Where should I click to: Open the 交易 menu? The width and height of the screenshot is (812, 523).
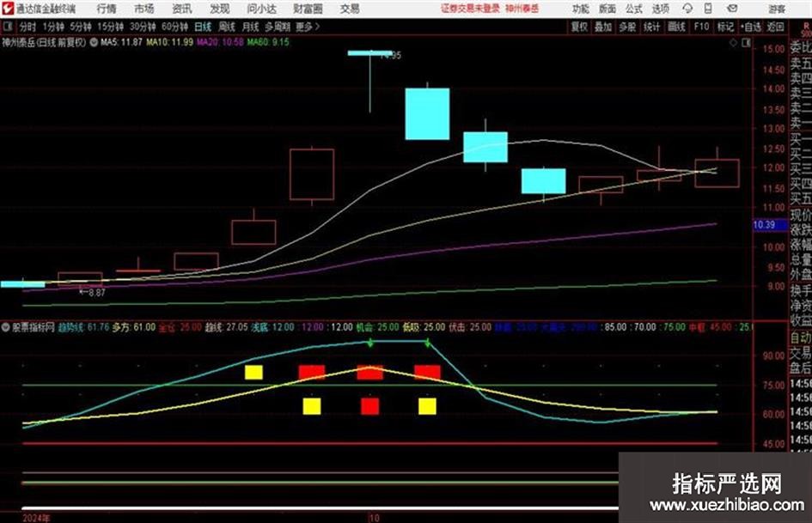click(x=350, y=9)
